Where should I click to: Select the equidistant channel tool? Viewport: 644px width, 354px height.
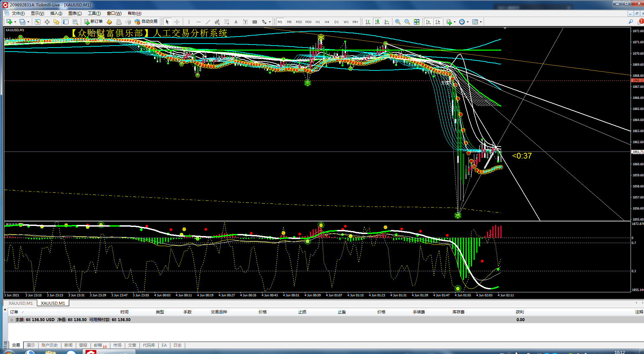(217, 22)
